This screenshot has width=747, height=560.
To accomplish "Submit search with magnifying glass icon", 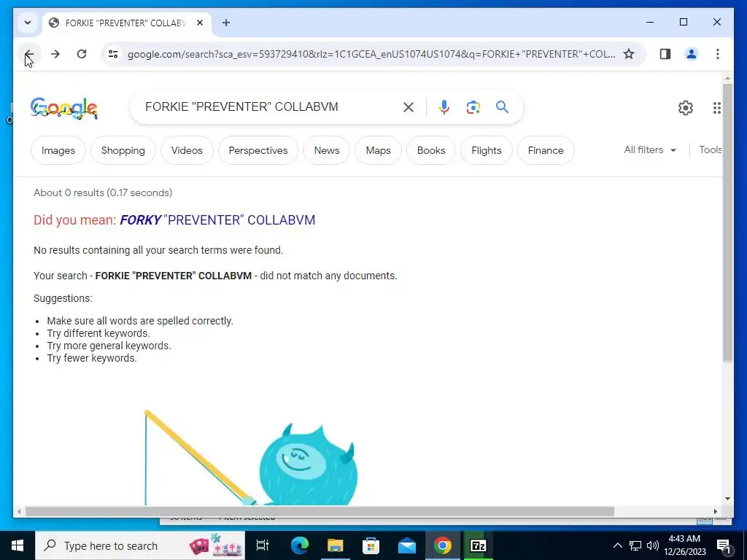I will [502, 107].
